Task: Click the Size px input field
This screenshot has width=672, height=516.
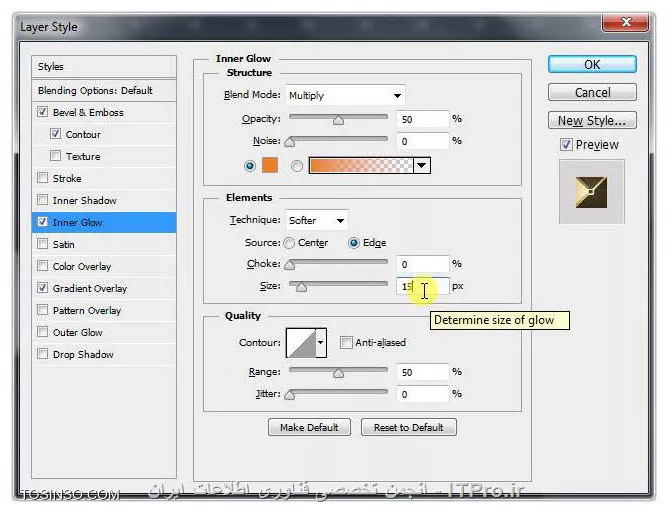Action: tap(423, 286)
